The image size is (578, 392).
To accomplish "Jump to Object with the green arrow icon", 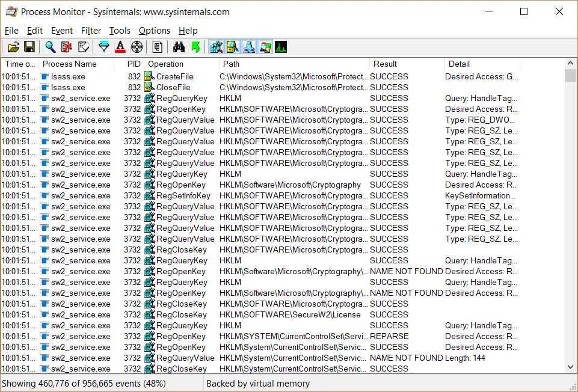I will coord(195,47).
